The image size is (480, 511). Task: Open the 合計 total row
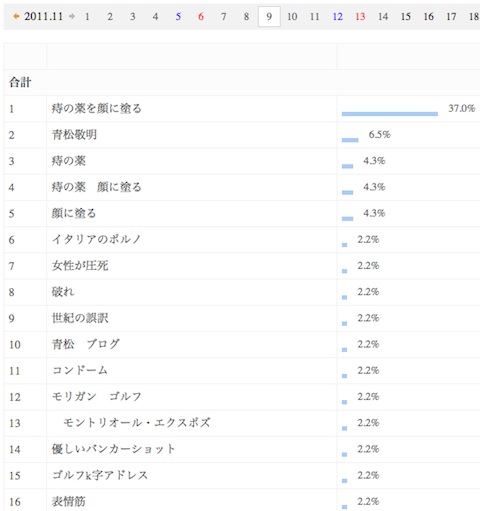(242, 82)
